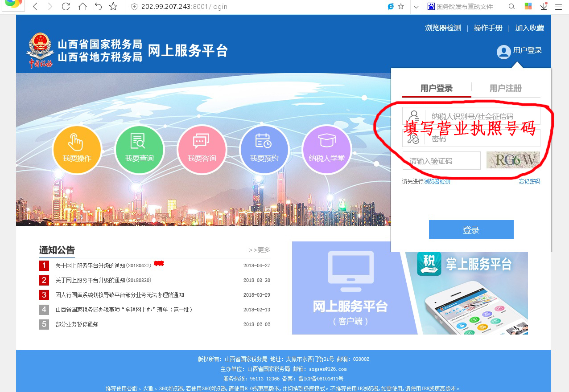Screen dimensions: 569x392
Task: Open the browser hamburger menu
Action: (x=558, y=7)
